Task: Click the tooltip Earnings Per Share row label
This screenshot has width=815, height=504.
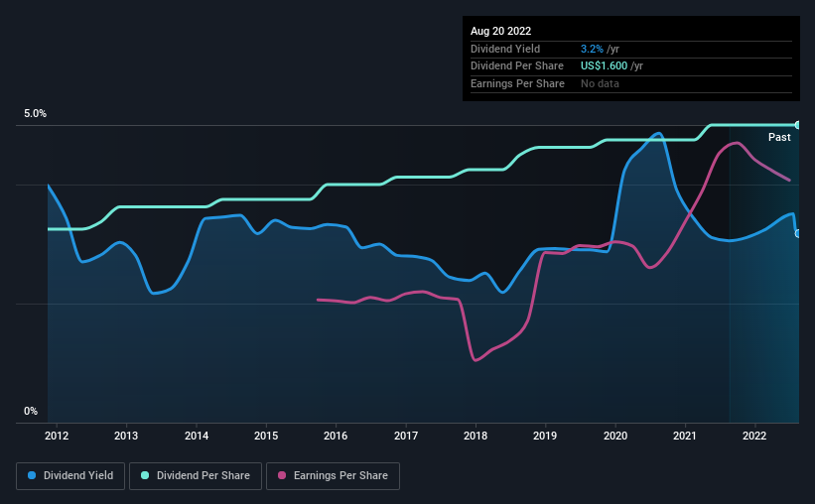Action: 518,83
